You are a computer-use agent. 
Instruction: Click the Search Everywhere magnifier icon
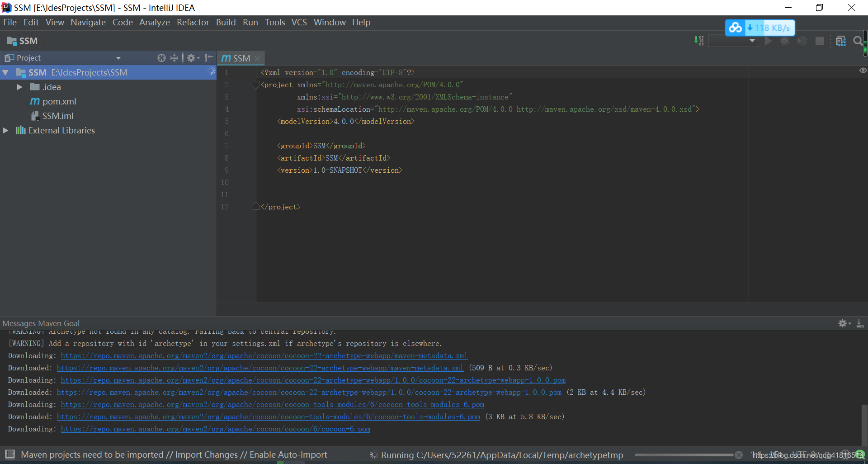coord(858,41)
